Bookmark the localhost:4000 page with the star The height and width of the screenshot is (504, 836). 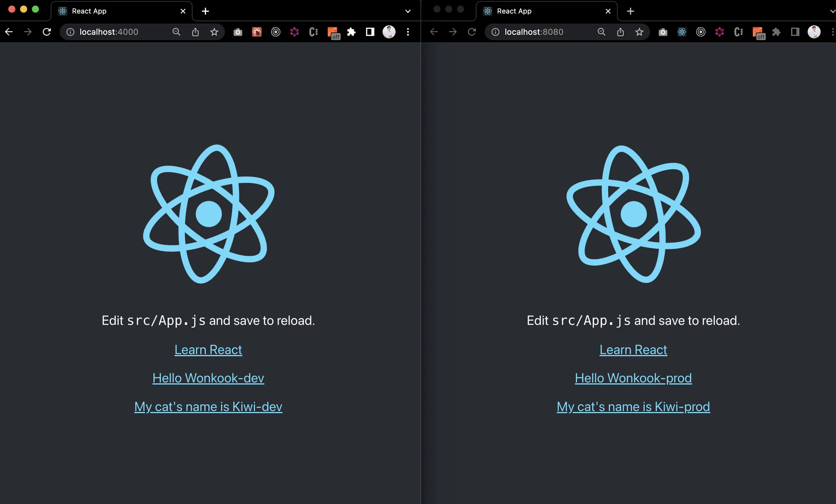(214, 32)
